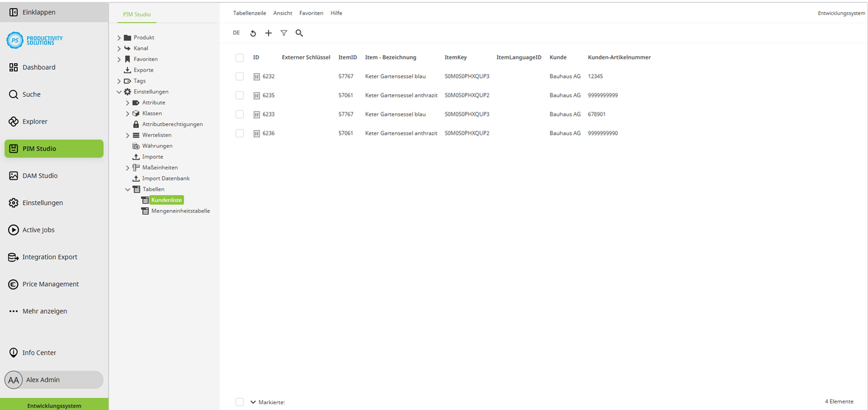Viewport: 868px width, 410px height.
Task: Click the DE language selector
Action: (x=236, y=33)
